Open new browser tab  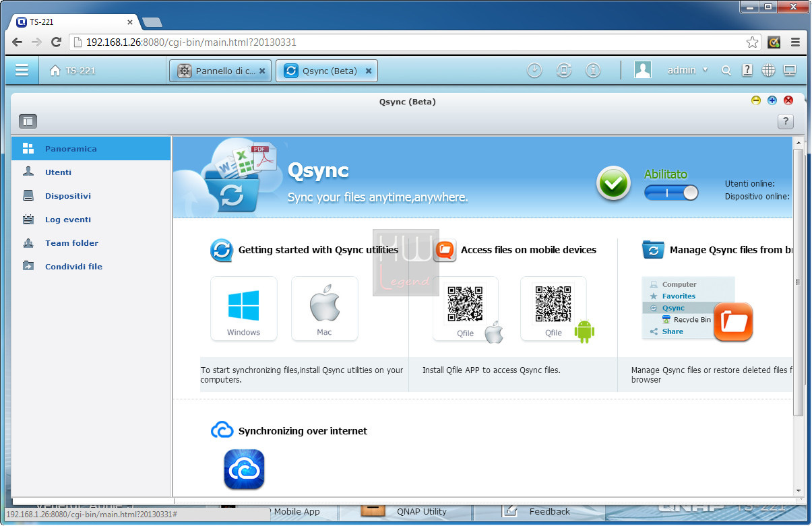(152, 22)
